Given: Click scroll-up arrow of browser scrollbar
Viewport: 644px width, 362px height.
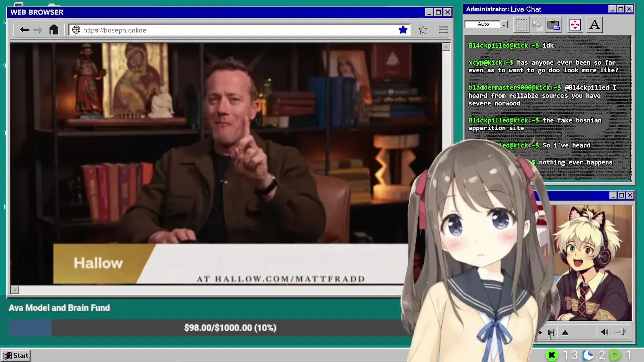Looking at the screenshot, I should click(446, 47).
